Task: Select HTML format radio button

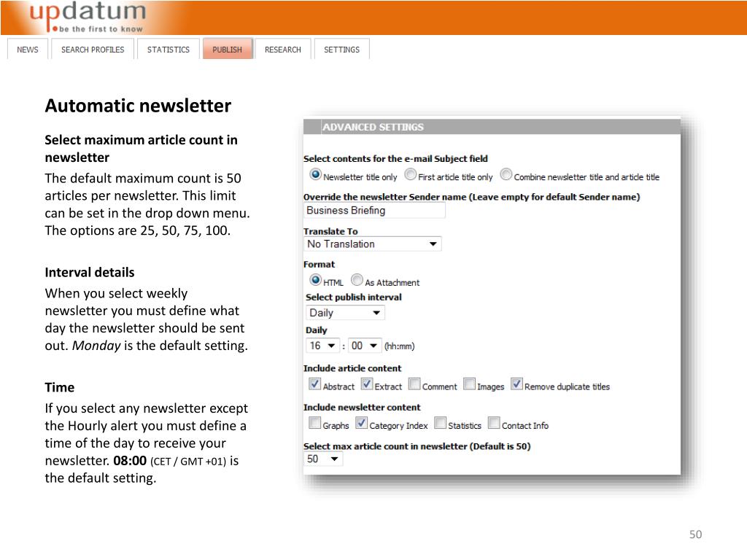Action: (x=315, y=280)
